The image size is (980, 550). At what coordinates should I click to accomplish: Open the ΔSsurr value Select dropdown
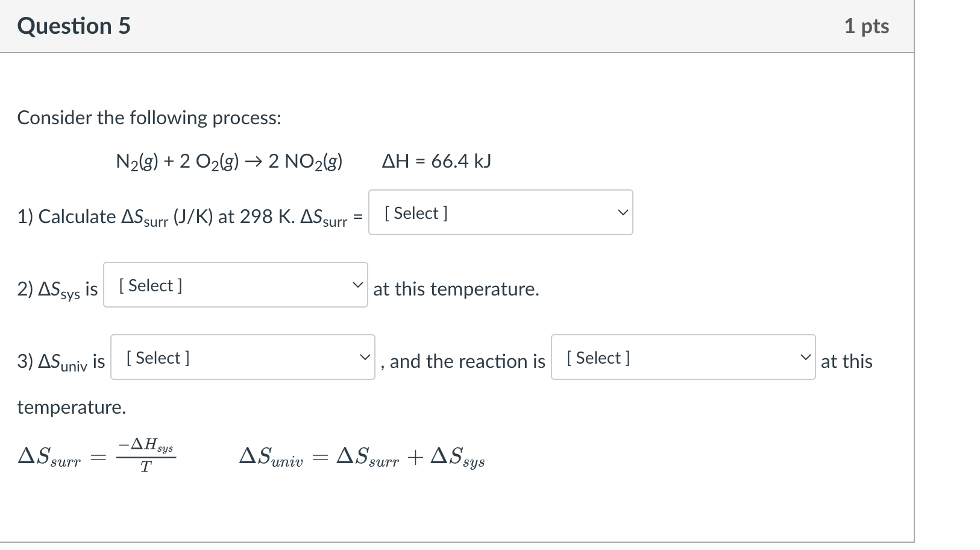[x=501, y=212]
